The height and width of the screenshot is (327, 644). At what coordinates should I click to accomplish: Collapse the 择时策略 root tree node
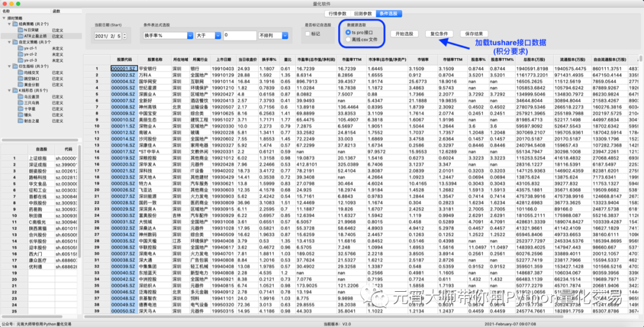[x=4, y=18]
